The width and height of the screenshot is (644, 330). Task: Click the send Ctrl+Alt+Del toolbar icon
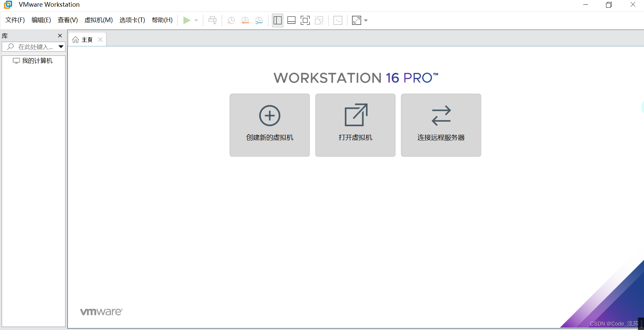pos(212,20)
